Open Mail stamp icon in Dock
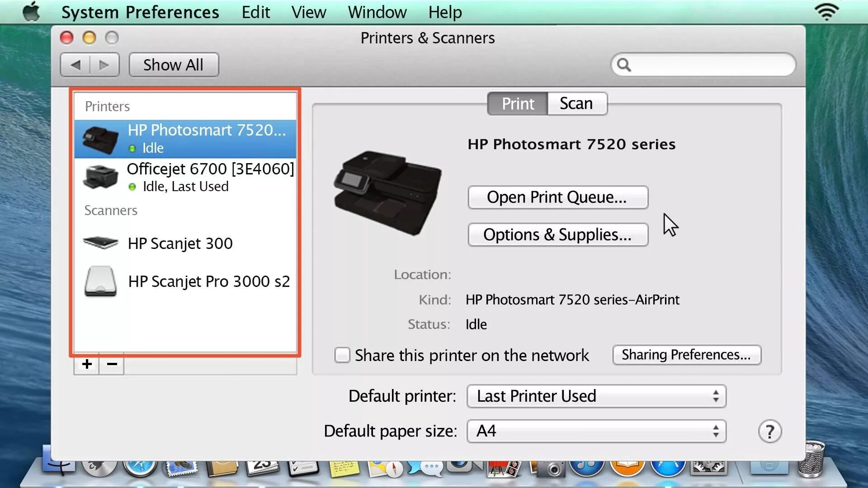868x488 pixels. click(182, 469)
